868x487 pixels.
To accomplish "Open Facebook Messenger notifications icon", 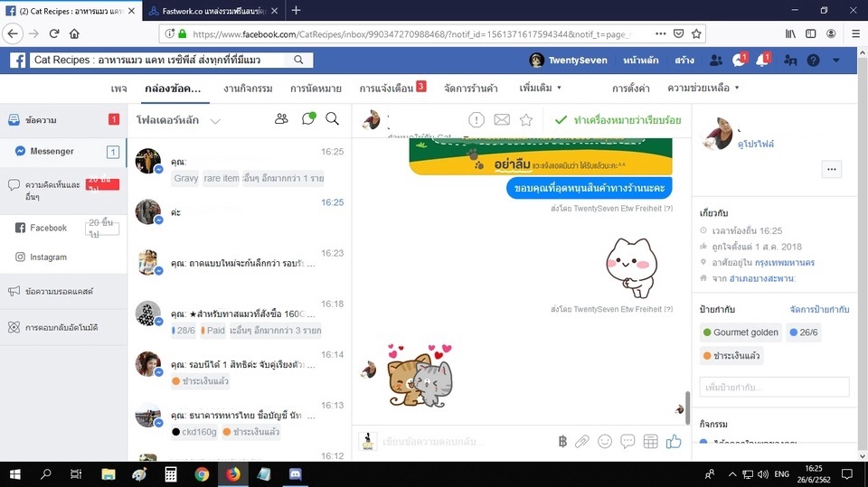I will coord(739,60).
